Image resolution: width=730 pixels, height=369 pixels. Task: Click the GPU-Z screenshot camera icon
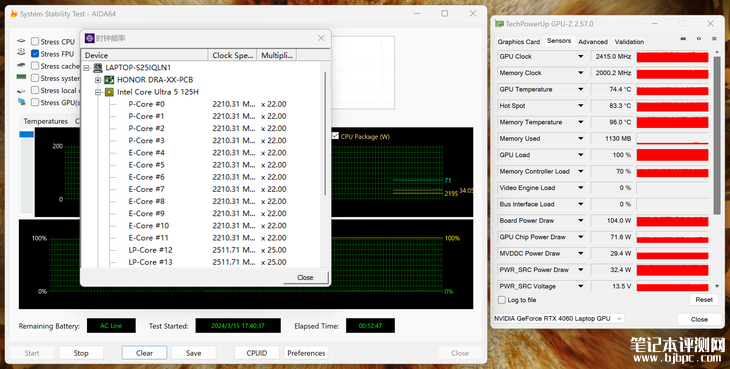(683, 39)
